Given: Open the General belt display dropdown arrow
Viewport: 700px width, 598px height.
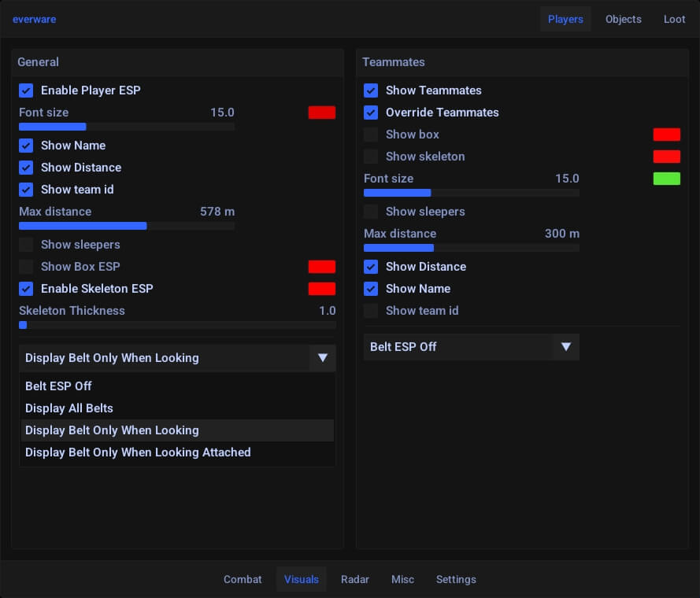Looking at the screenshot, I should [x=322, y=358].
